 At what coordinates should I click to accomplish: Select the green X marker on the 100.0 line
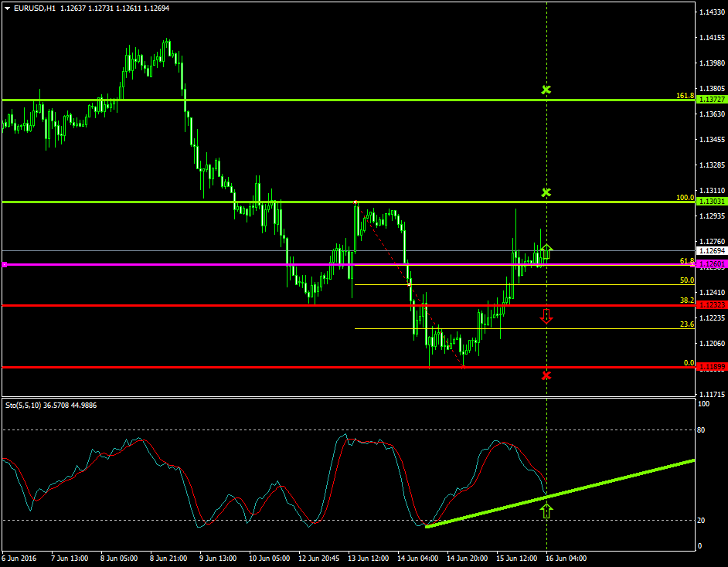point(547,191)
